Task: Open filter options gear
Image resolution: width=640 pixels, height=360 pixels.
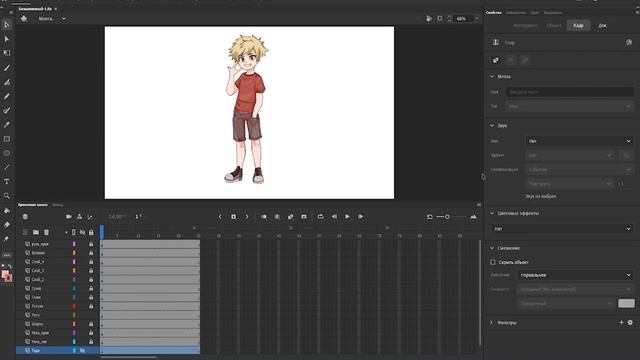Action: click(630, 322)
